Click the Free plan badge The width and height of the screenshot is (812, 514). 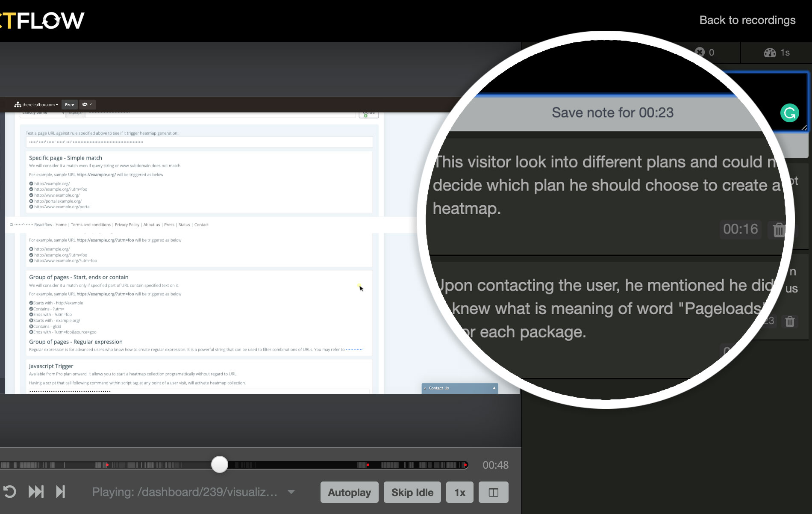coord(69,104)
